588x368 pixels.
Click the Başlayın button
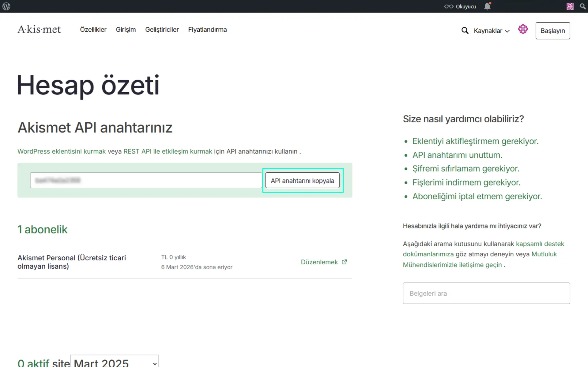point(552,31)
